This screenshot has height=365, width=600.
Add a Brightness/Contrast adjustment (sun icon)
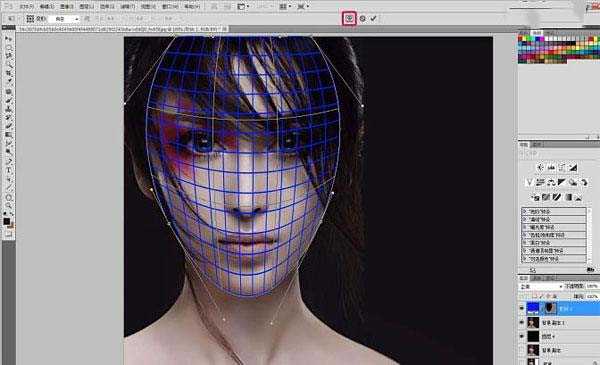(x=540, y=168)
